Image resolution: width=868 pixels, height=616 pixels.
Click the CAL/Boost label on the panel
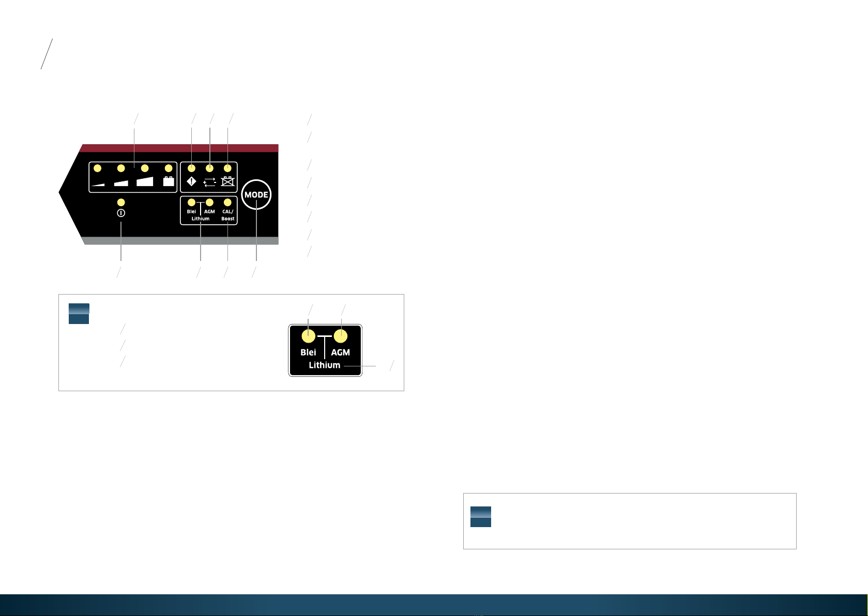(x=228, y=215)
